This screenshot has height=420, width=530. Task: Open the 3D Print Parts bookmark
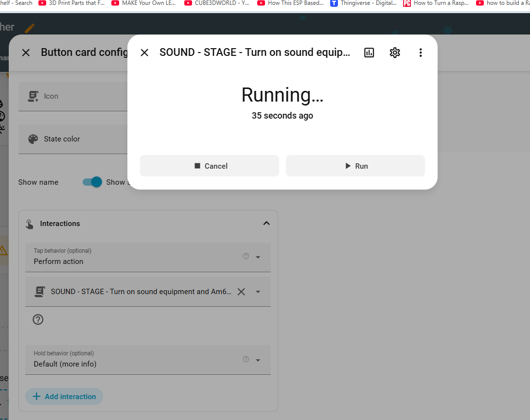(x=71, y=3)
